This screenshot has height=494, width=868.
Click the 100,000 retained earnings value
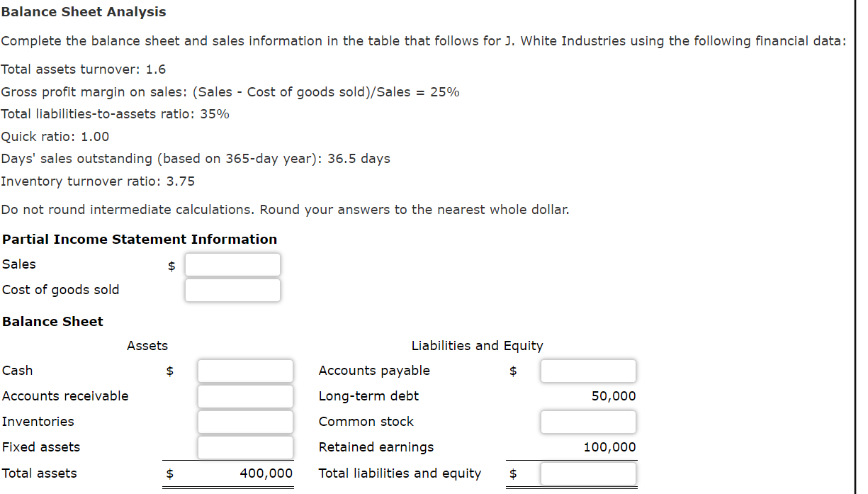pyautogui.click(x=610, y=447)
